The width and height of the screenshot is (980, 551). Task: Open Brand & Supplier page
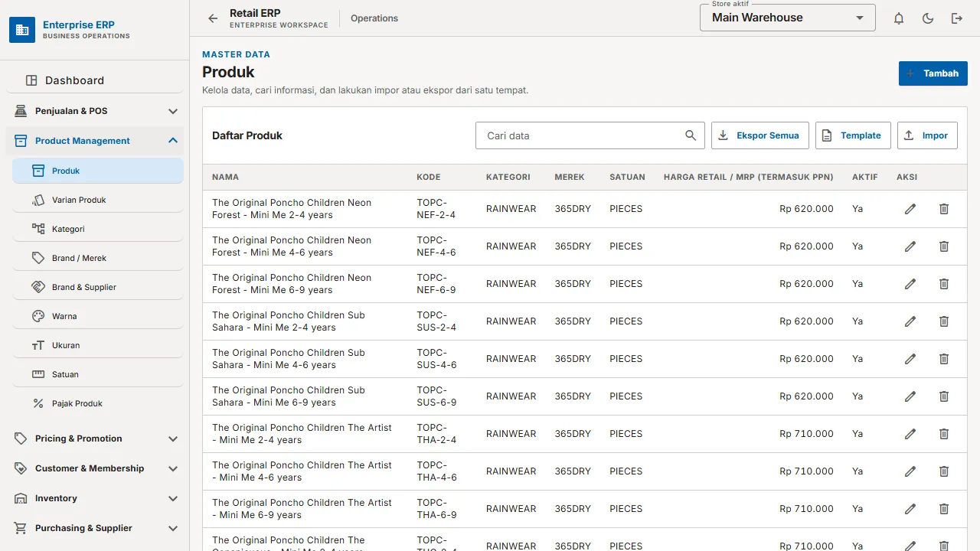98,287
